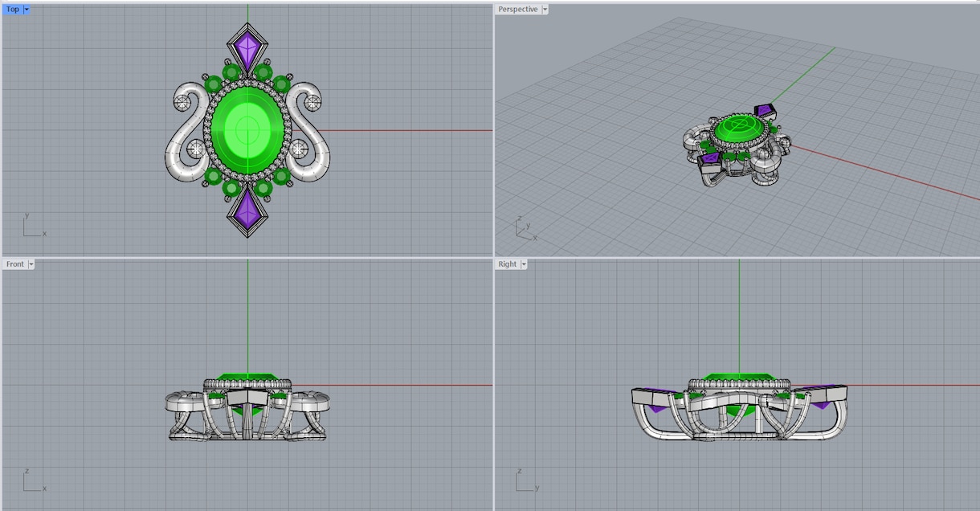Viewport: 980px width, 511px height.
Task: Pick the small diamond in right scroll's upper curl
Action: pyautogui.click(x=312, y=102)
